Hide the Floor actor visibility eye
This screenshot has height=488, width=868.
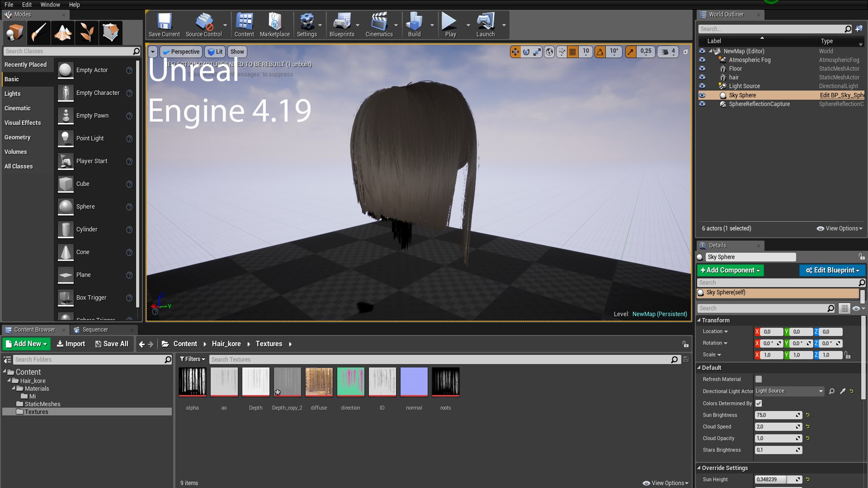[x=702, y=68]
